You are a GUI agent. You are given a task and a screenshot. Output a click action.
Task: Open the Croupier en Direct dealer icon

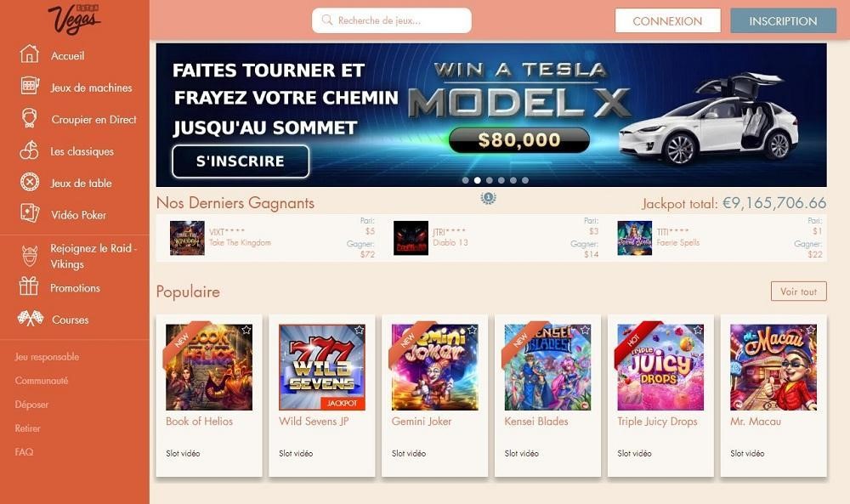click(x=29, y=117)
